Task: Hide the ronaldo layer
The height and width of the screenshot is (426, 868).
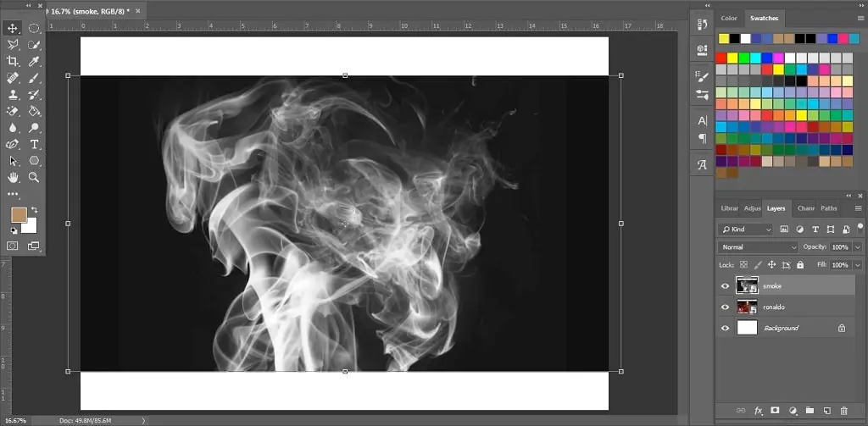Action: [x=726, y=307]
